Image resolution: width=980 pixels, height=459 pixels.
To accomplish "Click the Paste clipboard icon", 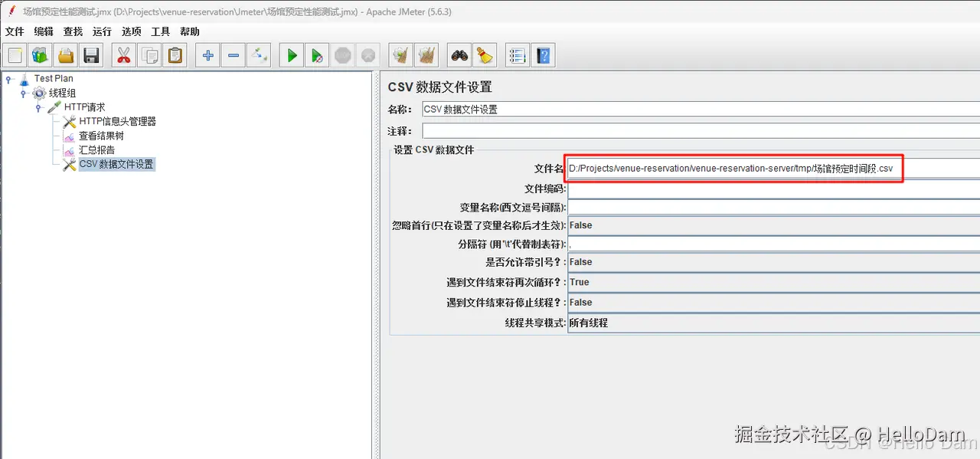I will 175,55.
